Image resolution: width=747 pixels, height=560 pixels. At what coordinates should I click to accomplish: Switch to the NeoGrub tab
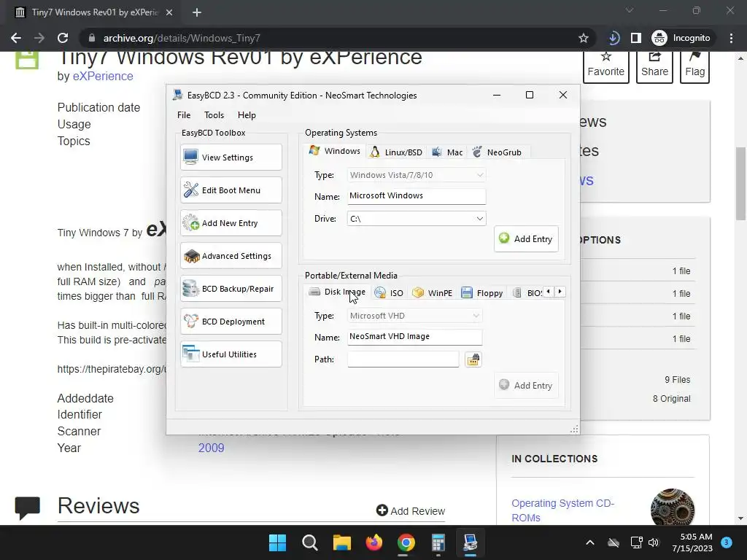tap(498, 152)
